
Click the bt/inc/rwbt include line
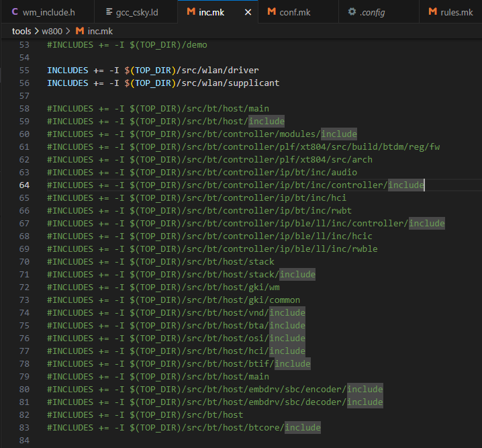[x=199, y=211]
